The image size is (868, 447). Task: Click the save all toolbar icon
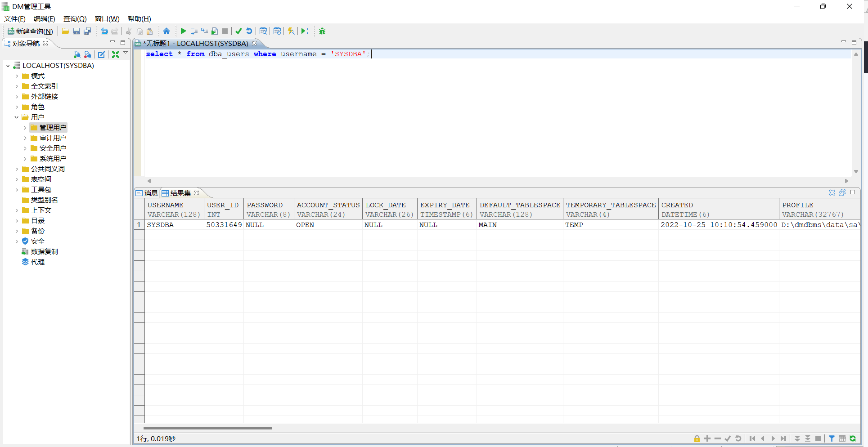[87, 31]
